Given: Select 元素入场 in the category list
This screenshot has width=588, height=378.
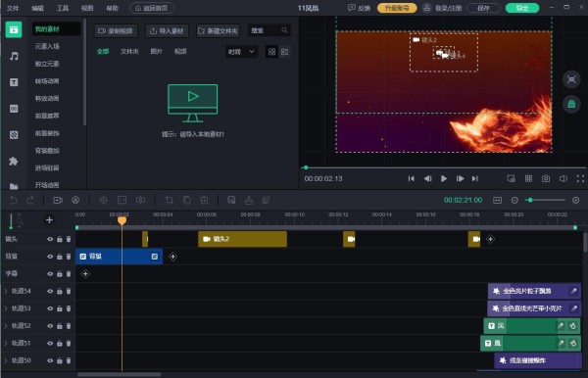Looking at the screenshot, I should coord(47,46).
